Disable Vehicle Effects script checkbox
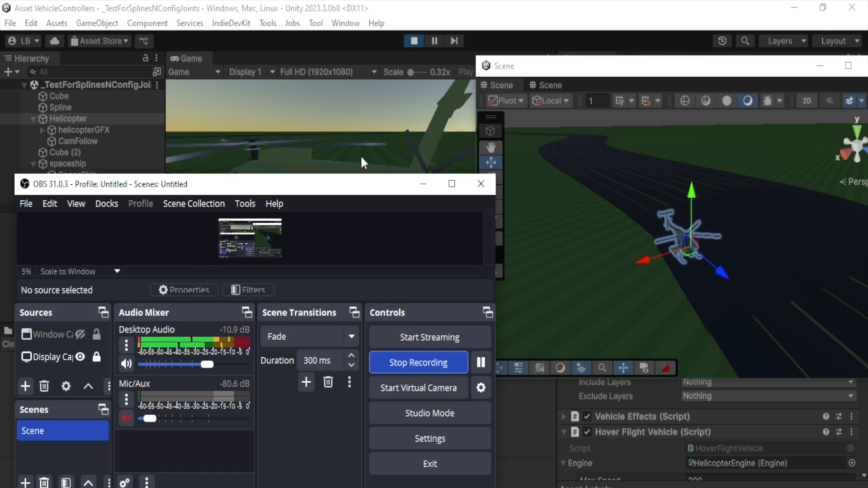The image size is (868, 488). pyautogui.click(x=587, y=417)
